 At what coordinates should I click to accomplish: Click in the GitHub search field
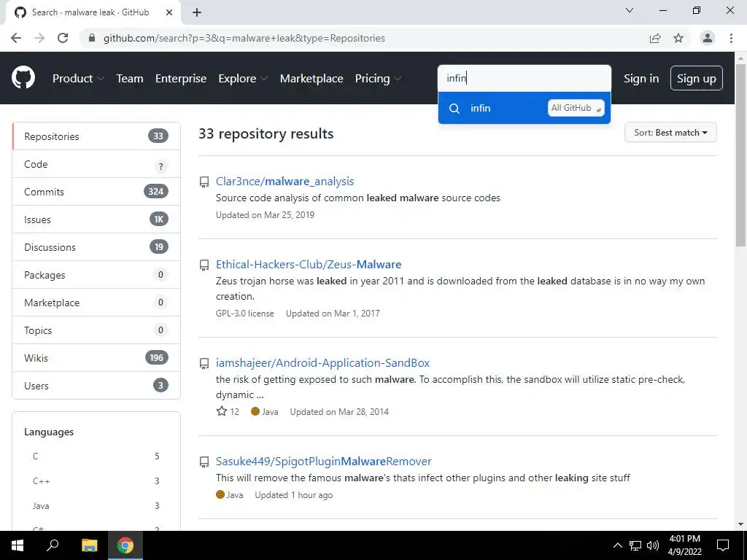point(524,78)
